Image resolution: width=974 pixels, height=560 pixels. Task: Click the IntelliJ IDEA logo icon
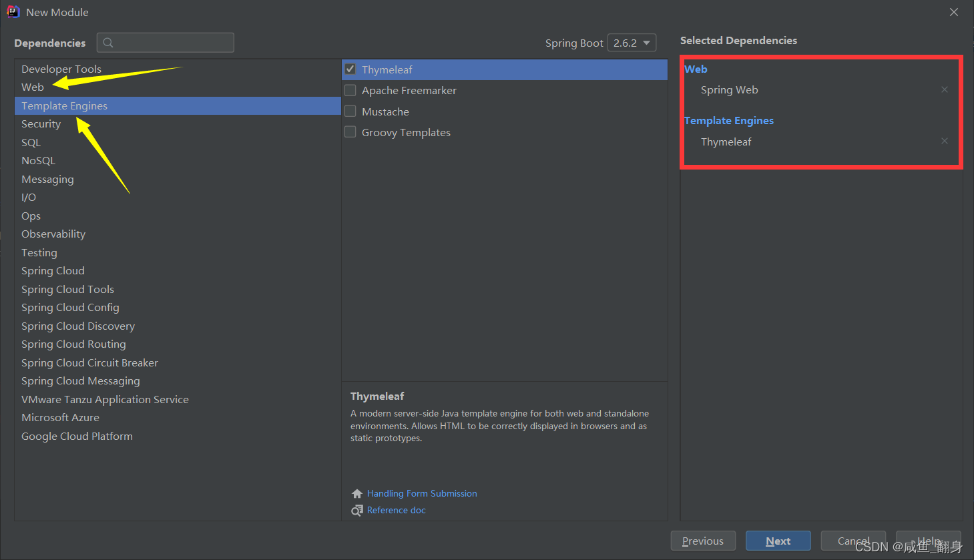point(13,11)
